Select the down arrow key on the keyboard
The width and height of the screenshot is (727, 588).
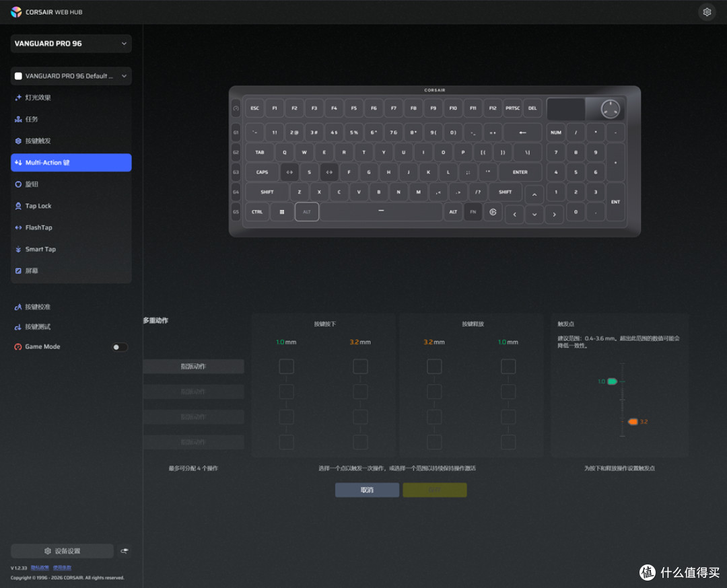pos(534,214)
